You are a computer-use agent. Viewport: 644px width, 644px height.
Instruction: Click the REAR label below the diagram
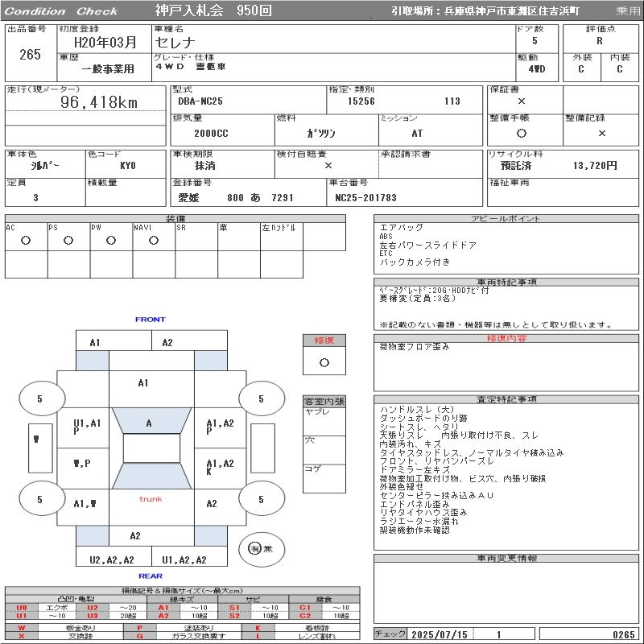pos(151,576)
